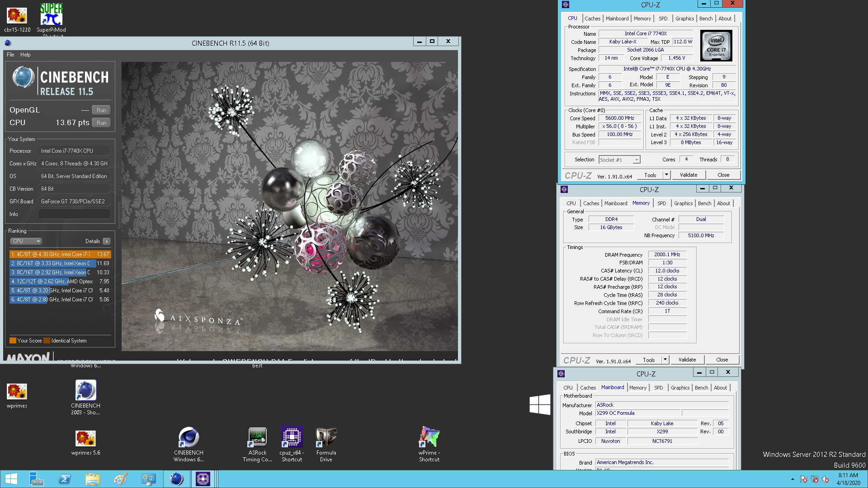The image size is (868, 488).
Task: Click the X299 OC Formula model field
Action: click(638, 413)
